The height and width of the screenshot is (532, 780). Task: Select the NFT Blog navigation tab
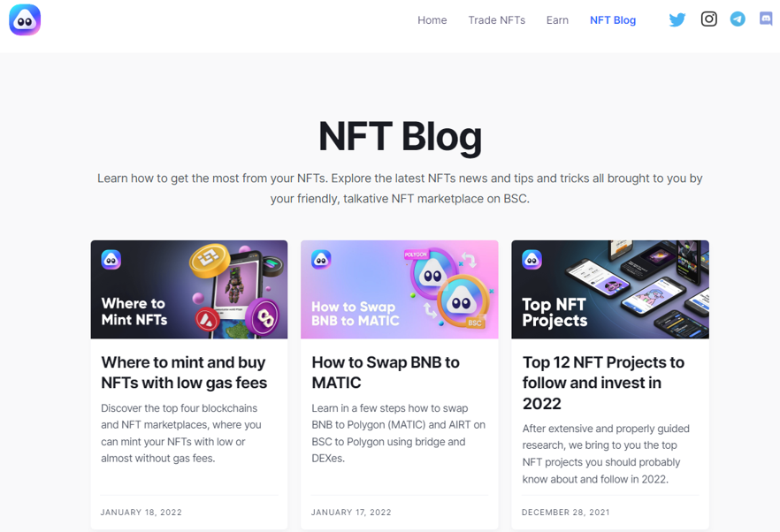click(x=613, y=20)
